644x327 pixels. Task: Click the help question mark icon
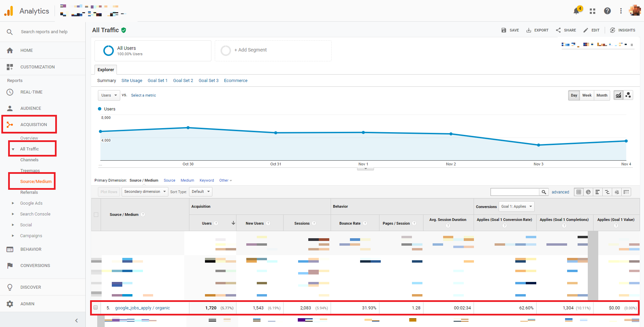tap(607, 11)
